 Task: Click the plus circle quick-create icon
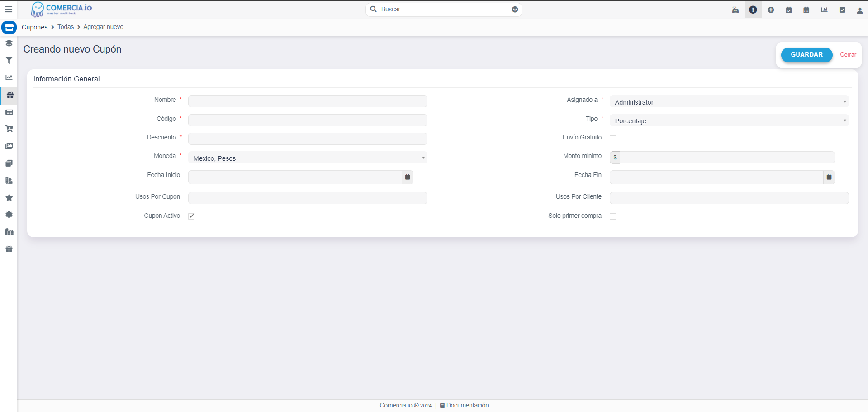pos(771,10)
